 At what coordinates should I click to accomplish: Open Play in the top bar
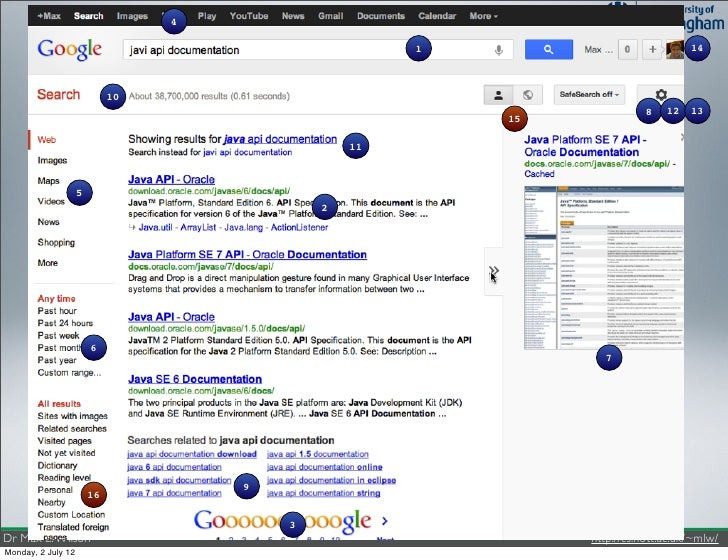tap(207, 16)
